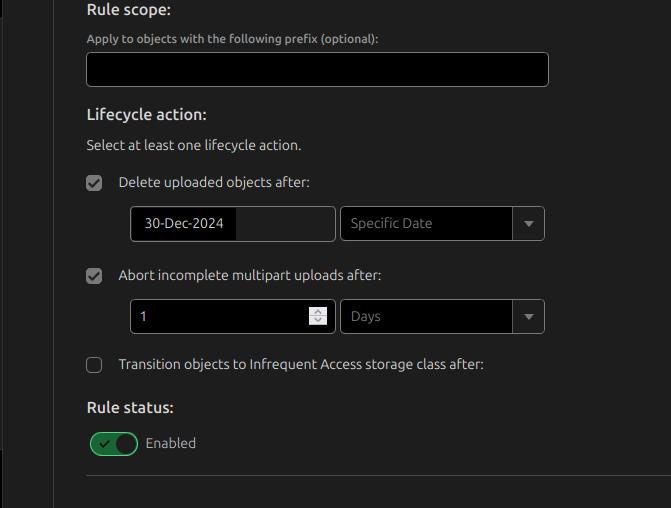Click the multipart upload days number field
This screenshot has width=671, height=508.
pyautogui.click(x=218, y=316)
